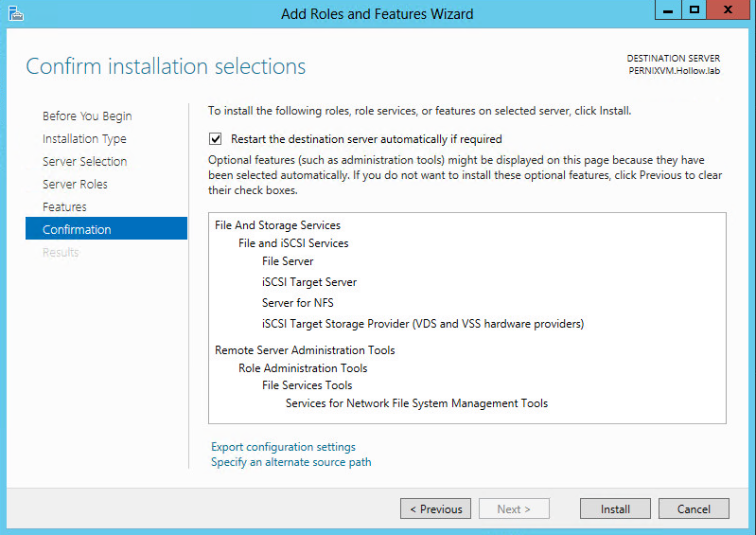The height and width of the screenshot is (535, 756).
Task: Open the Installation Type step
Action: coord(84,138)
